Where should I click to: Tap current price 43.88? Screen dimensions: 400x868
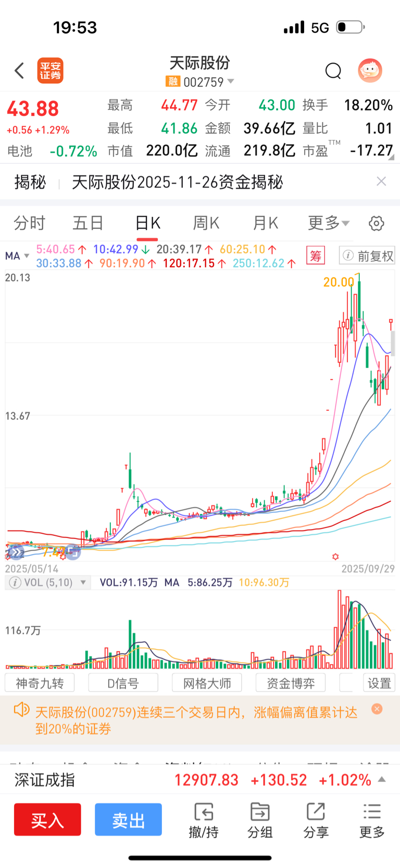click(x=33, y=109)
